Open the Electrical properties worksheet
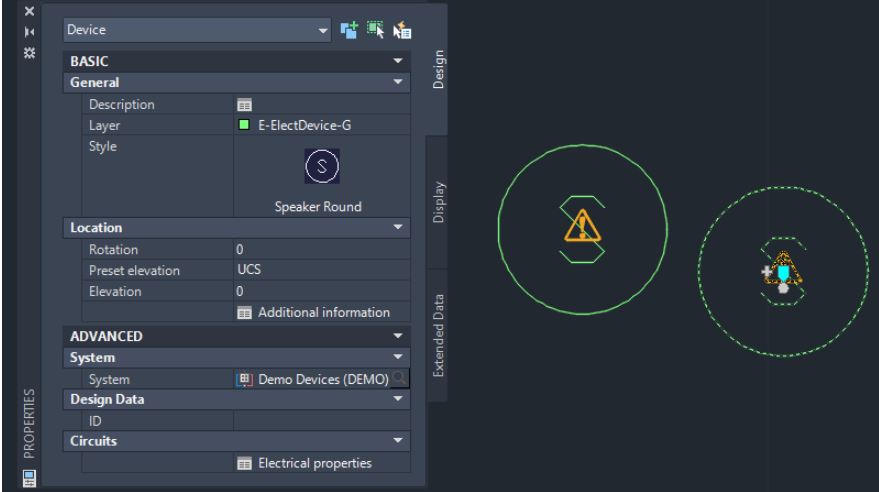Image resolution: width=879 pixels, height=492 pixels. (304, 463)
